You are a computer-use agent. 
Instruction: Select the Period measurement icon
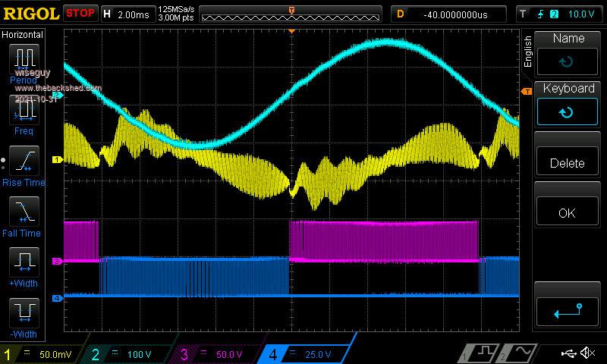(24, 61)
